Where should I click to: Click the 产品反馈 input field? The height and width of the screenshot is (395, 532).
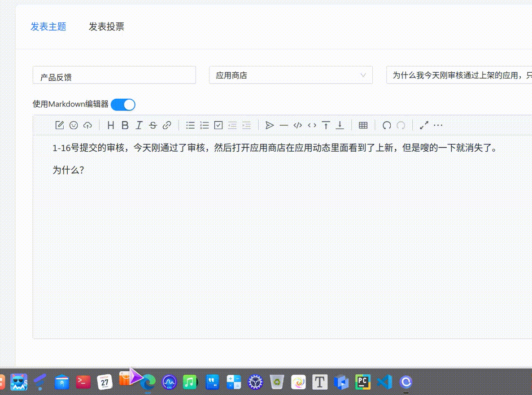tap(114, 75)
